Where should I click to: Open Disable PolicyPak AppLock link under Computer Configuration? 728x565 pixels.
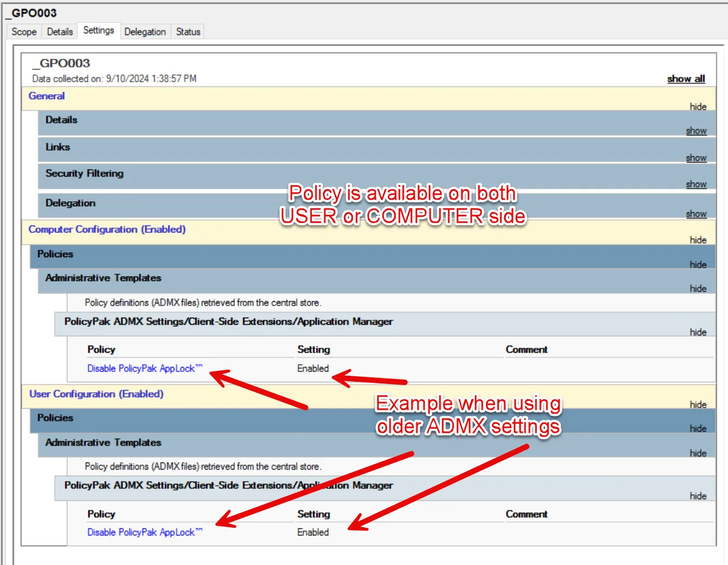click(x=141, y=369)
